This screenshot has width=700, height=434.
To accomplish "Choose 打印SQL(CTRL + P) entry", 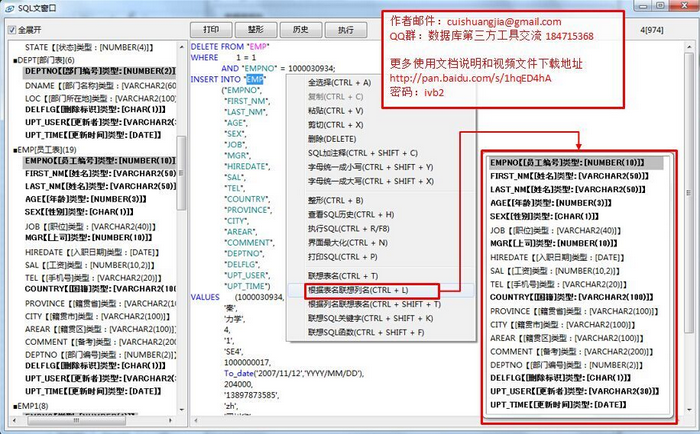I will (342, 257).
